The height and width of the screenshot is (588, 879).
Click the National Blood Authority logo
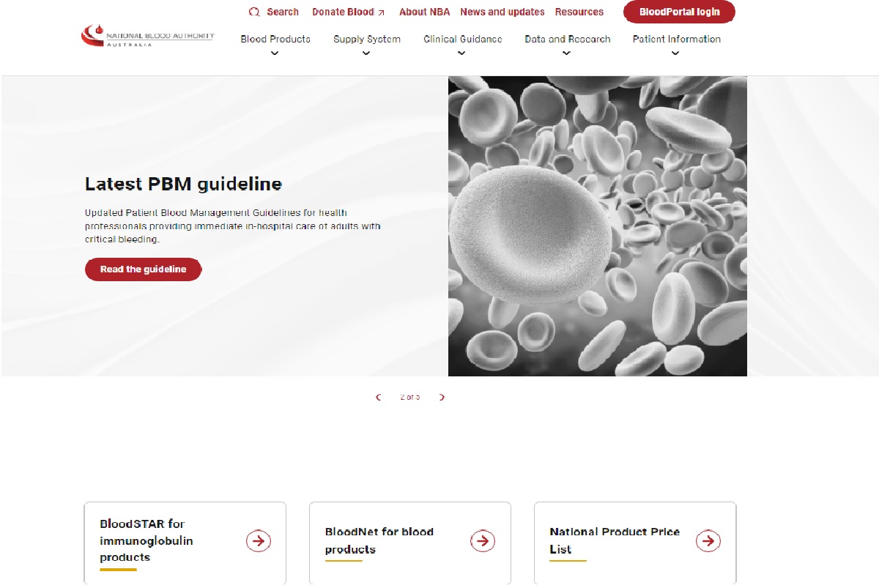point(147,37)
